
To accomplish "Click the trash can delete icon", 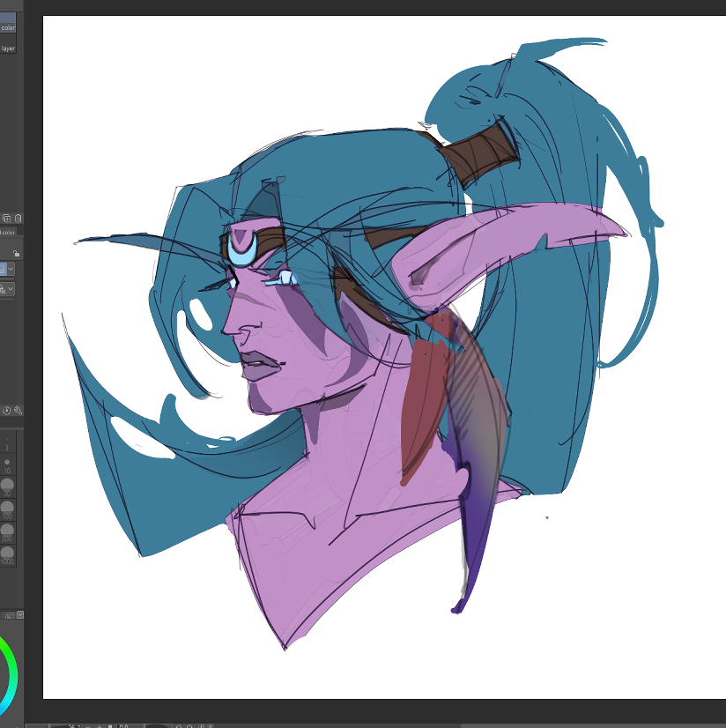I will 18,218.
